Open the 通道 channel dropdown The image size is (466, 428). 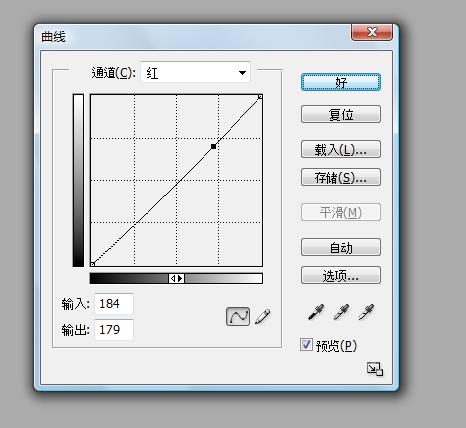coord(195,72)
